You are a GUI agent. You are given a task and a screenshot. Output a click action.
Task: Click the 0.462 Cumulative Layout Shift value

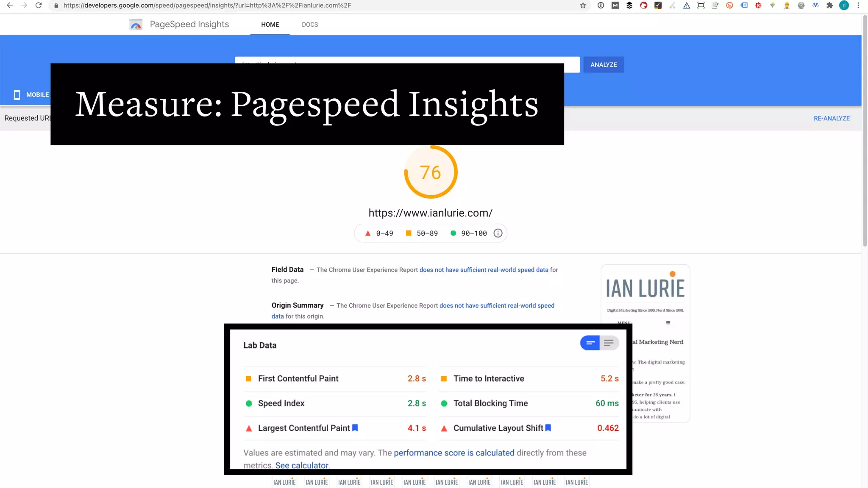[x=608, y=428]
